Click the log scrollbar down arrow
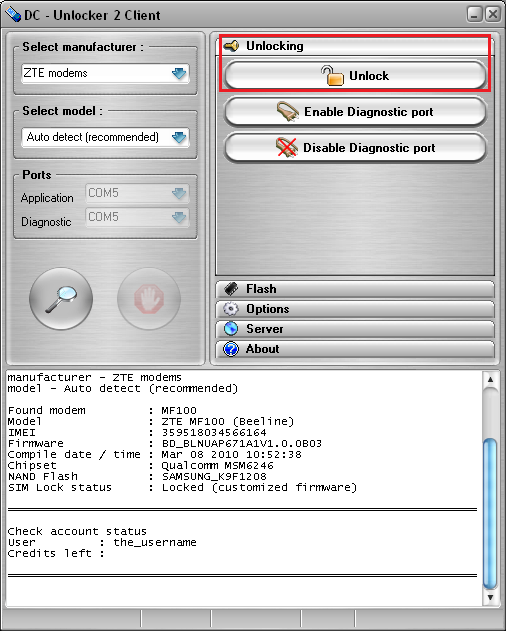The image size is (506, 631). [490, 597]
